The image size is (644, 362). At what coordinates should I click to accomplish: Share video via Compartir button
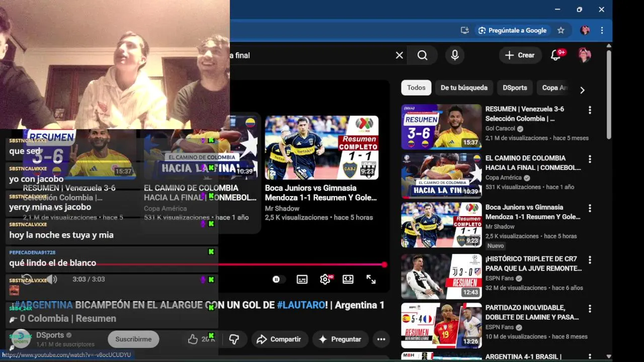point(281,339)
